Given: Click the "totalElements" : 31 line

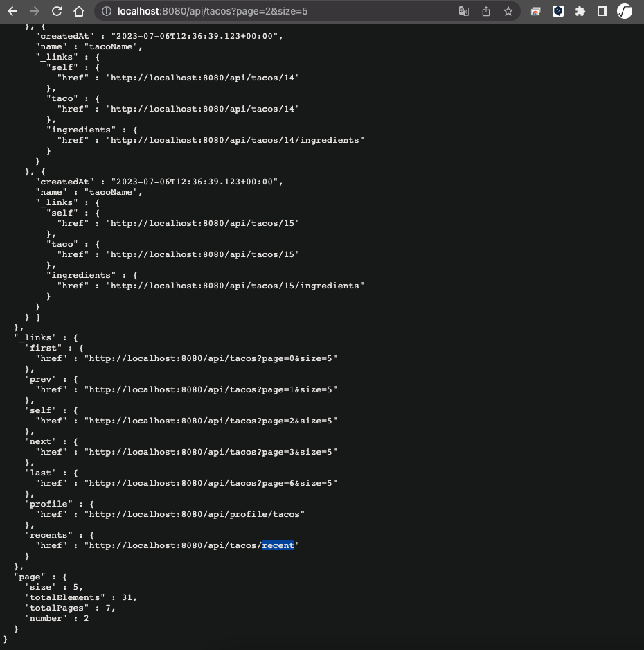Looking at the screenshot, I should (x=81, y=597).
